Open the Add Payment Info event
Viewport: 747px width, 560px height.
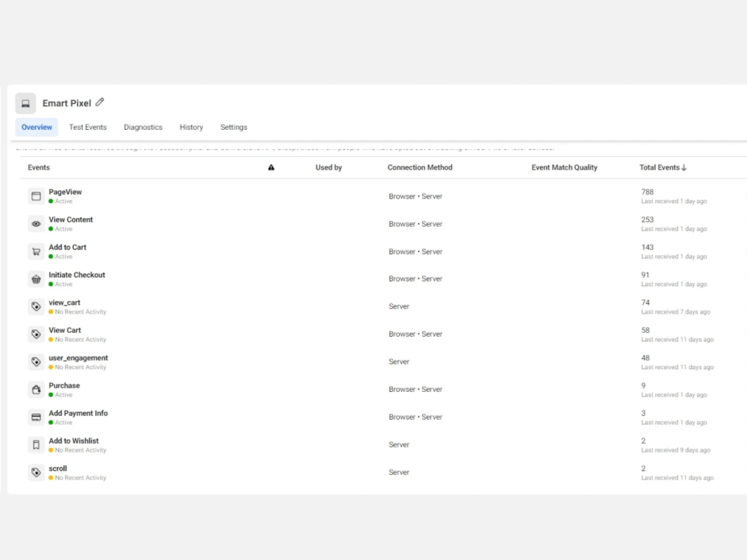coord(78,413)
